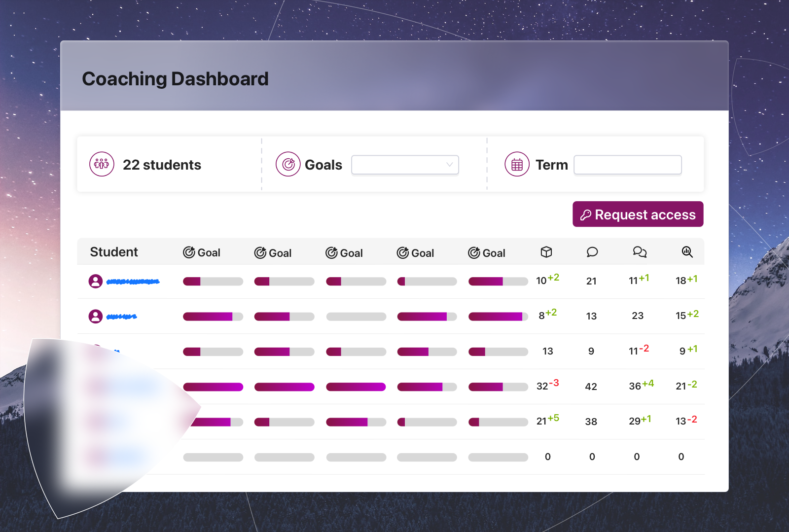Click the first Goal column header
Viewport: 789px width, 532px height.
[202, 252]
